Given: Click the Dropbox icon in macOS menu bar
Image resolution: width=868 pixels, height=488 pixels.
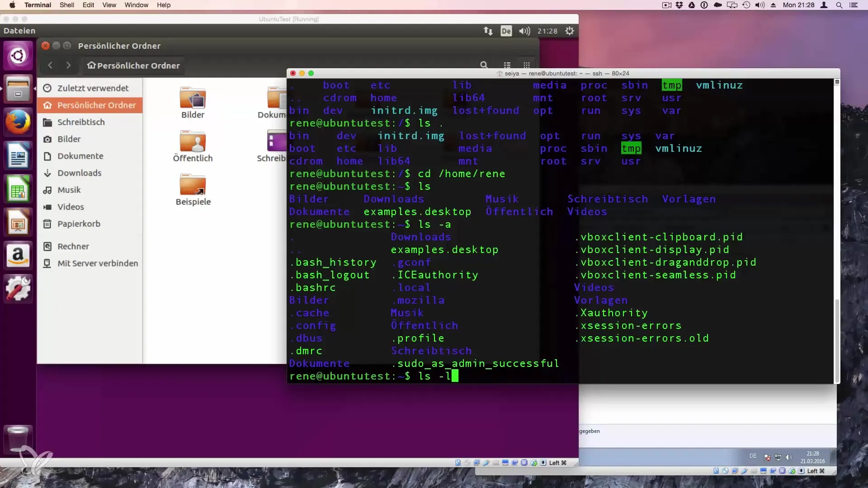Looking at the screenshot, I should pyautogui.click(x=679, y=5).
